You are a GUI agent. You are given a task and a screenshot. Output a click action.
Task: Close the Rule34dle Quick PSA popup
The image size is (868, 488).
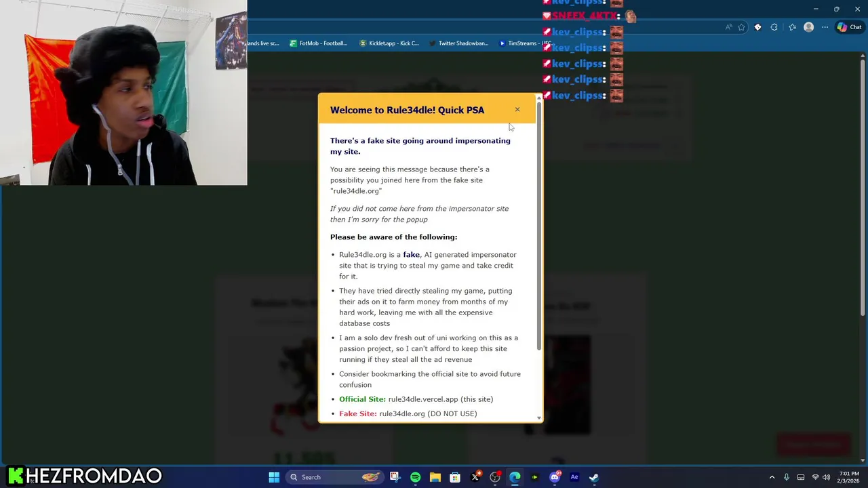tap(517, 109)
